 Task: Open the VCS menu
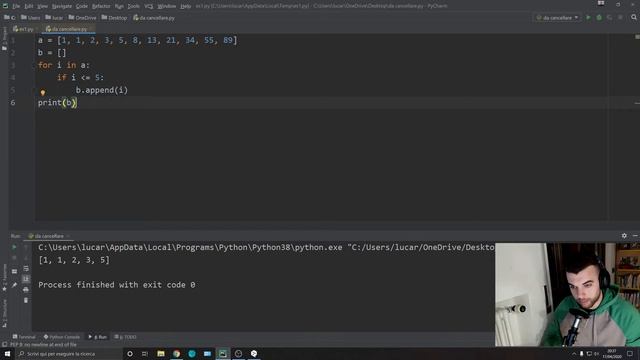click(149, 6)
